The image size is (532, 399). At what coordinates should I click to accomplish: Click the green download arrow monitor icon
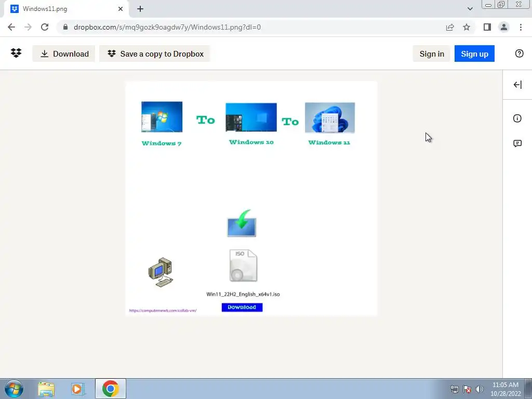pyautogui.click(x=242, y=223)
